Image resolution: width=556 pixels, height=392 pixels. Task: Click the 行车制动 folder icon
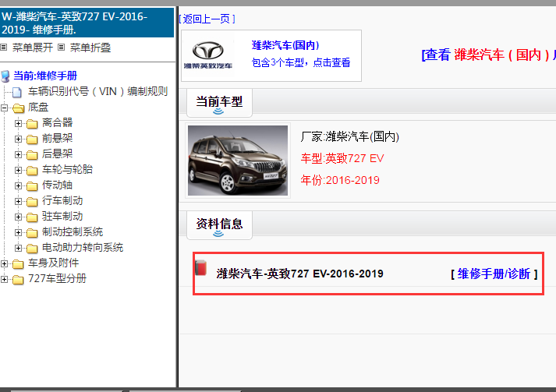(32, 201)
